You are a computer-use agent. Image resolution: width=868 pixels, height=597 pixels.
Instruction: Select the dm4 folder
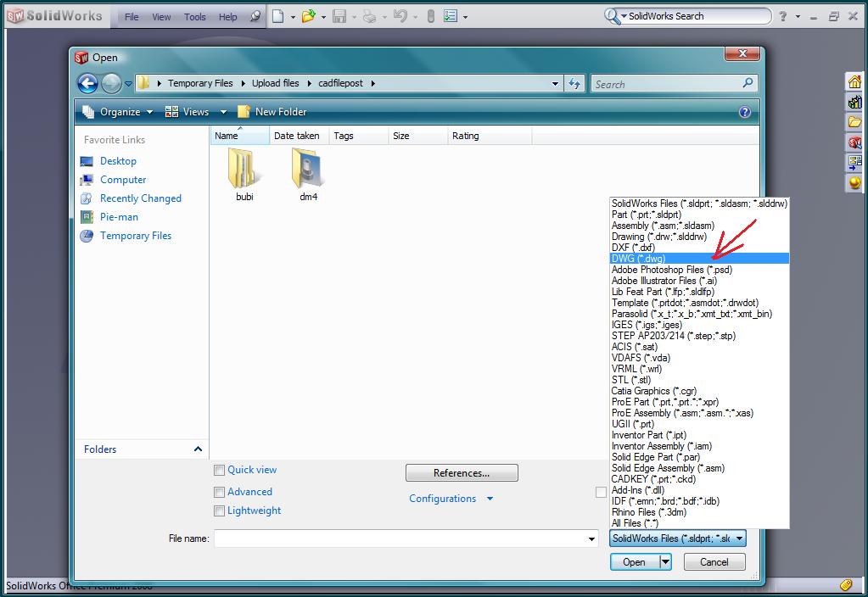tap(308, 175)
